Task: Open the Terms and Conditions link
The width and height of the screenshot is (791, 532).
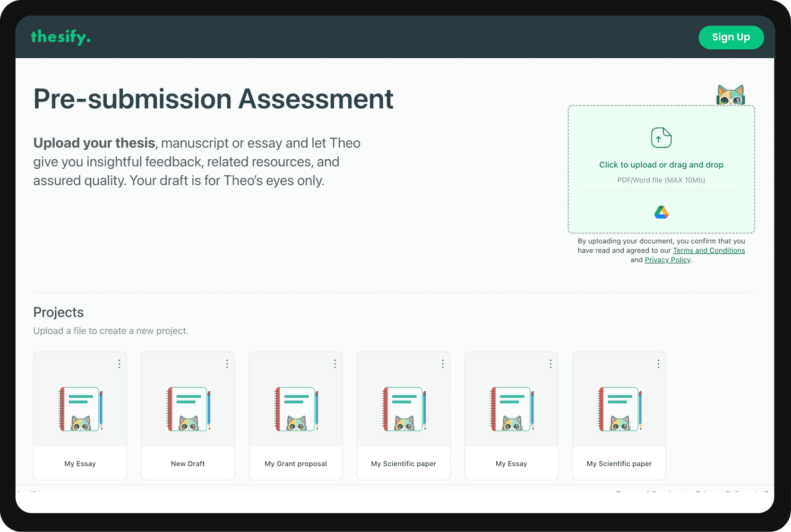Action: coord(709,250)
